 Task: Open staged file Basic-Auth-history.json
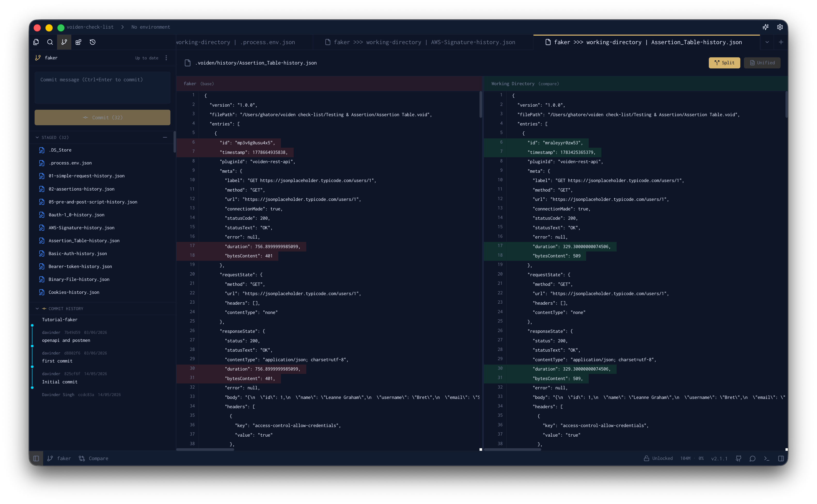click(102, 254)
